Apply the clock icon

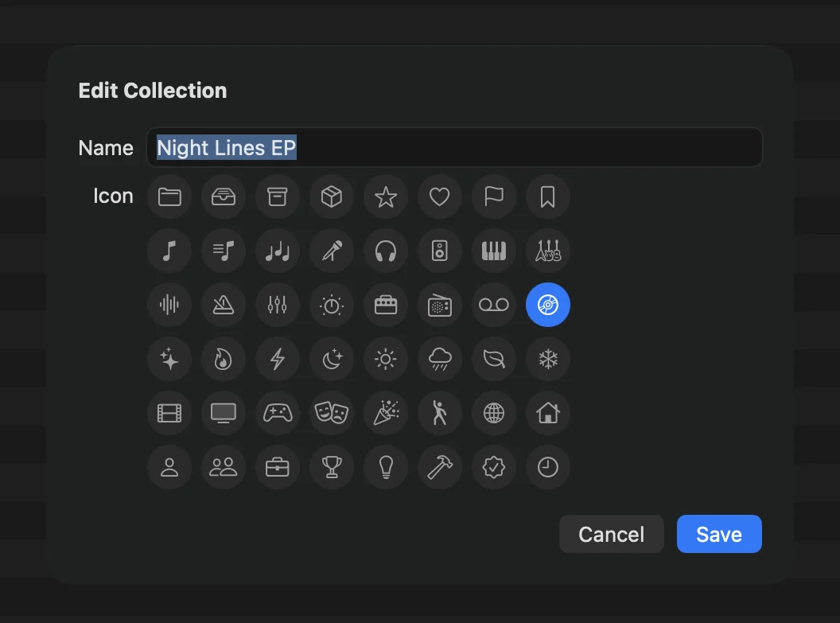pyautogui.click(x=548, y=467)
